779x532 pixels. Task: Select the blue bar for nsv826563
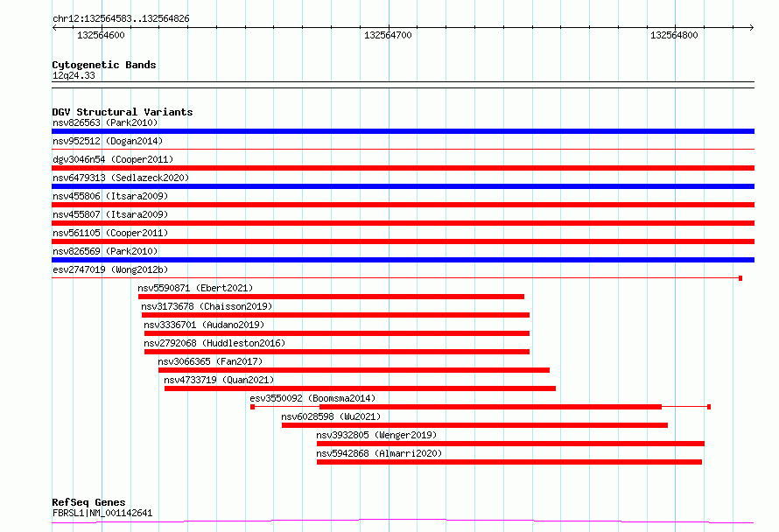(403, 131)
